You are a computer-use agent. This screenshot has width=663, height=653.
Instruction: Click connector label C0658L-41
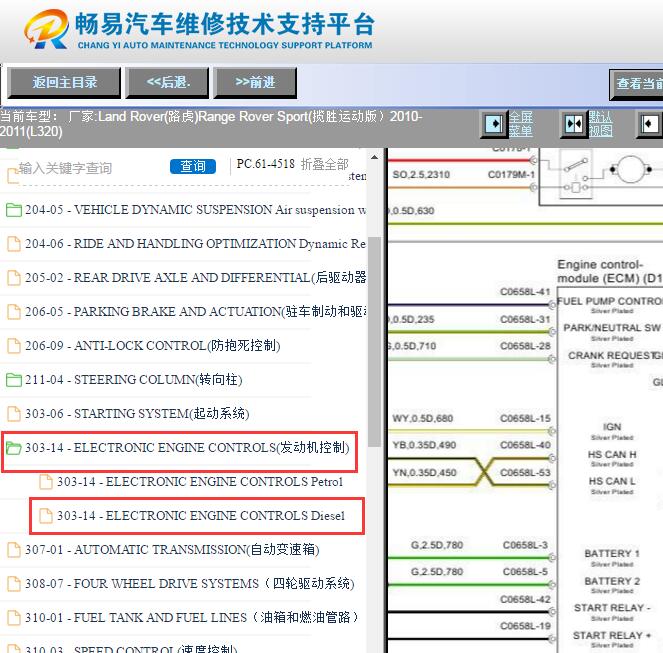[525, 292]
